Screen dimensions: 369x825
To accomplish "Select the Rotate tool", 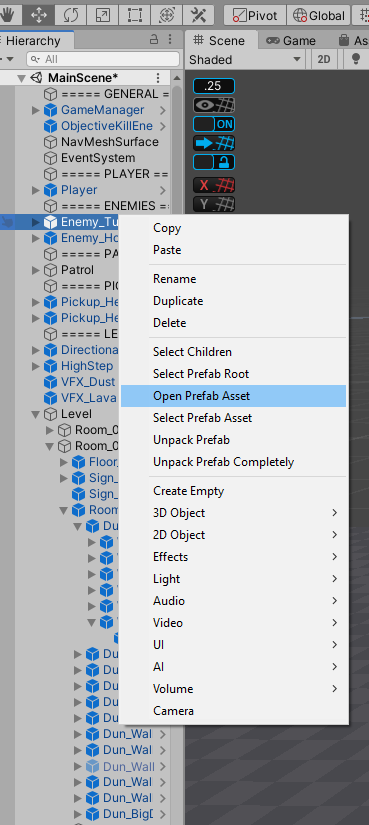I will click(71, 15).
